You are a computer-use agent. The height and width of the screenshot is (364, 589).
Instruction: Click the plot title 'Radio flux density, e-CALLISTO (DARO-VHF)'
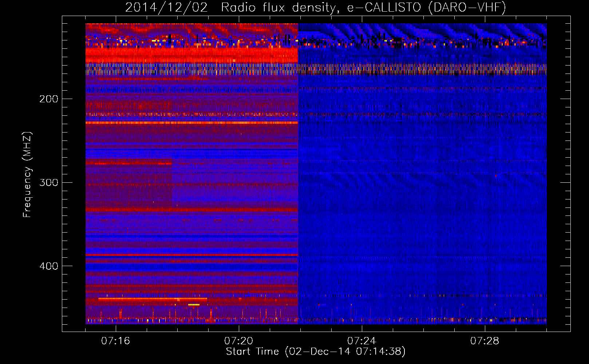pyautogui.click(x=363, y=7)
